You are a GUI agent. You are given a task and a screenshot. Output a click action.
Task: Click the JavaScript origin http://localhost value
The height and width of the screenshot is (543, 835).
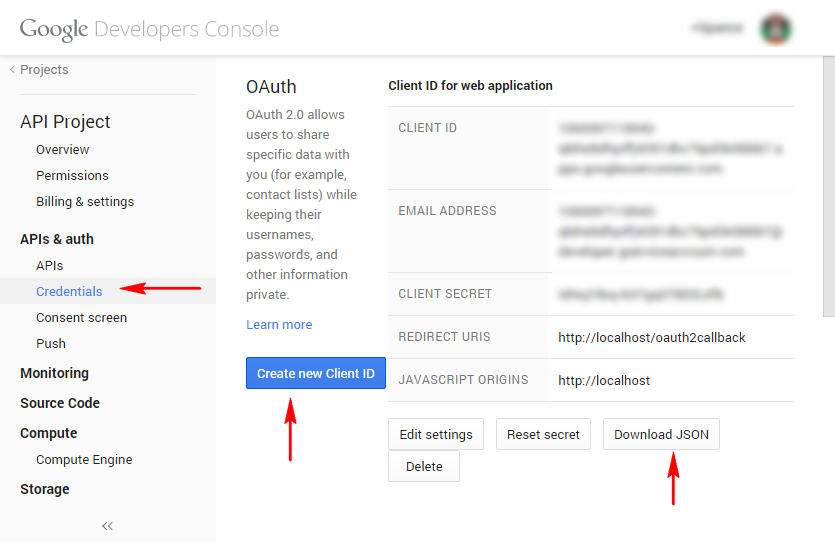[604, 381]
